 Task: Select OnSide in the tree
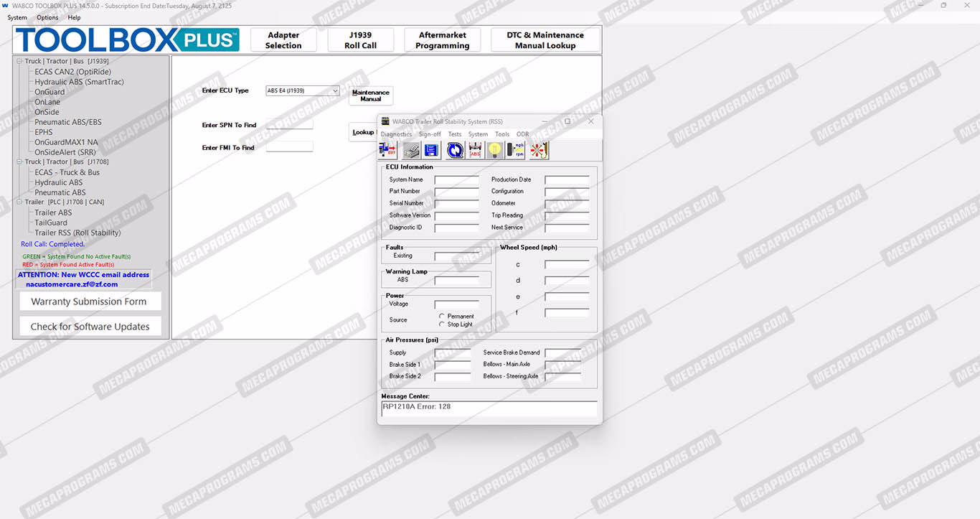(47, 112)
